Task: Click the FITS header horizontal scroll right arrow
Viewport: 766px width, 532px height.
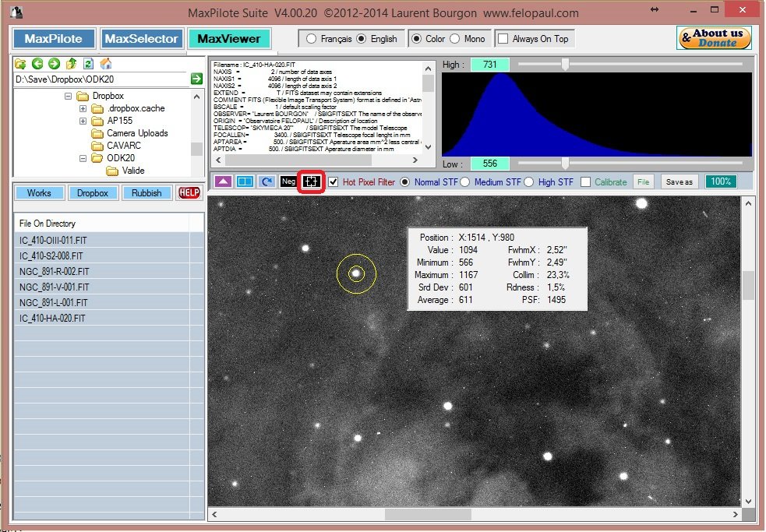Action: (415, 160)
